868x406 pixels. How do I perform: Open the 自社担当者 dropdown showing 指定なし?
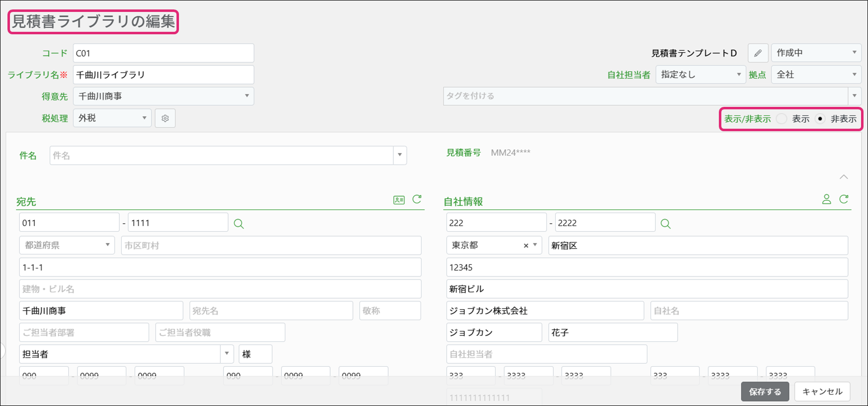[x=700, y=75]
